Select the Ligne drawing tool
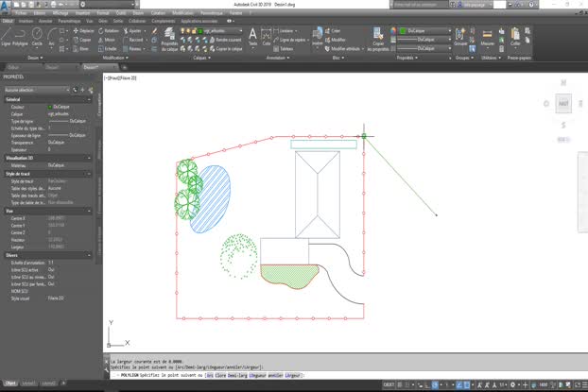This screenshot has height=392, width=588. pyautogui.click(x=6, y=36)
